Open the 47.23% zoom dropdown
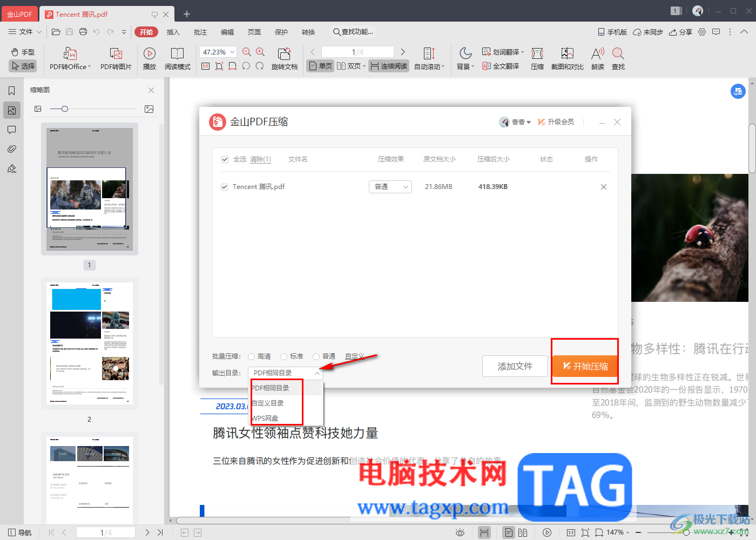756x540 pixels. (x=219, y=52)
